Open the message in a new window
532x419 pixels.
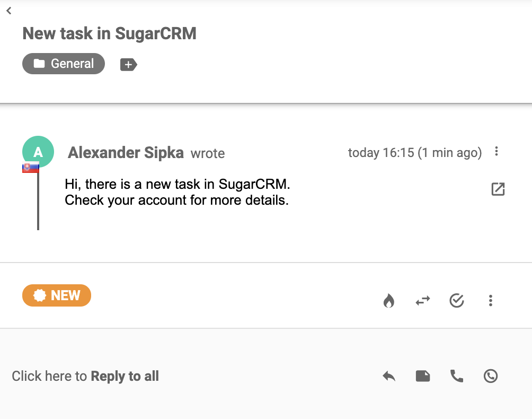[498, 189]
